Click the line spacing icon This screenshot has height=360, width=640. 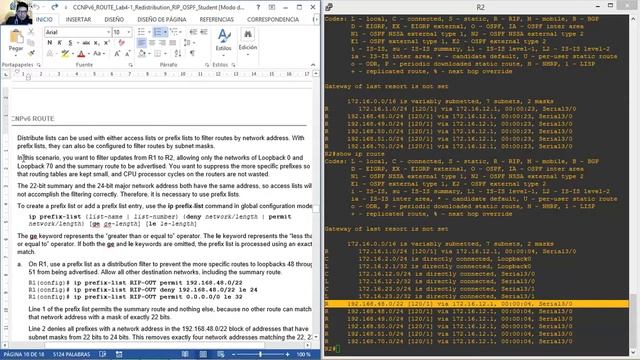pos(187,42)
